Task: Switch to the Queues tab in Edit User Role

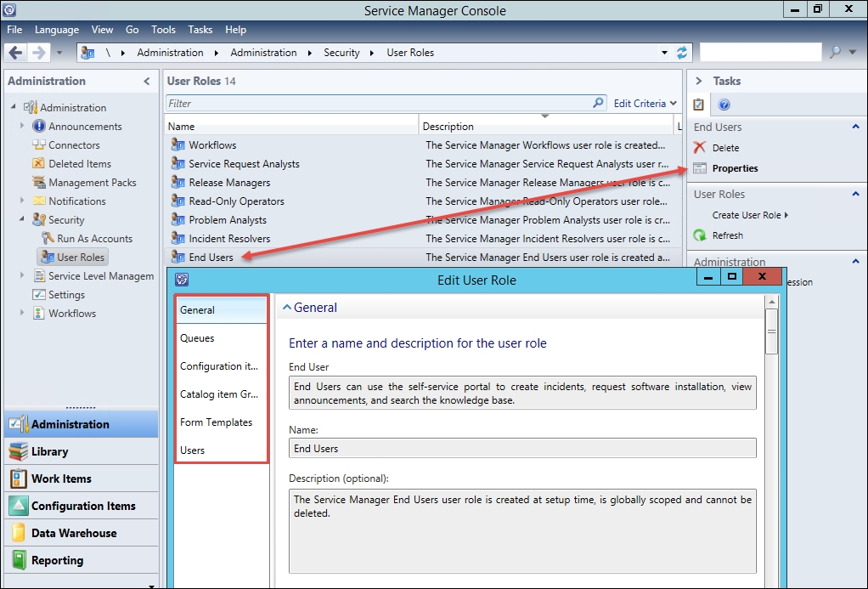Action: (x=221, y=338)
